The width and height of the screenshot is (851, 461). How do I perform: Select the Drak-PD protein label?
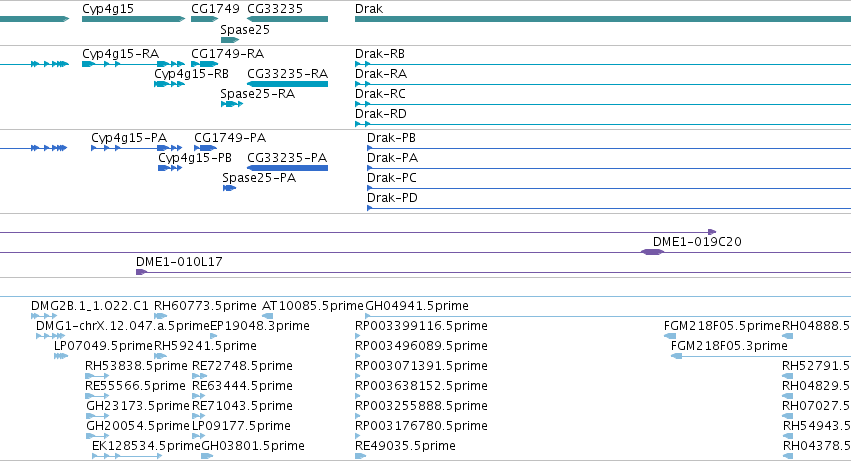click(x=392, y=198)
